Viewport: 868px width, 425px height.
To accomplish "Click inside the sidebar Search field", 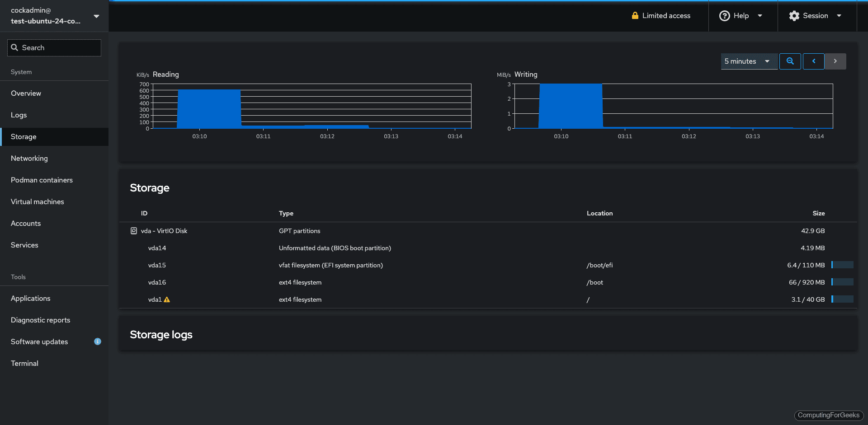I will [x=54, y=47].
